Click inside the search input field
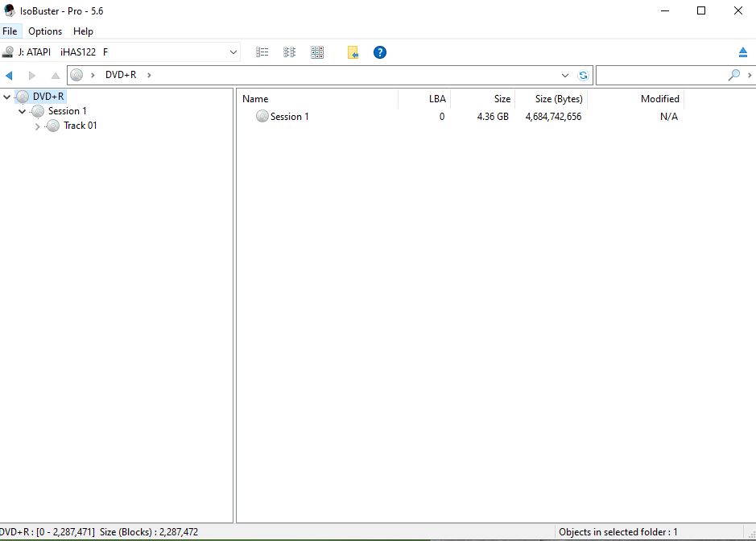756x541 pixels. click(660, 75)
